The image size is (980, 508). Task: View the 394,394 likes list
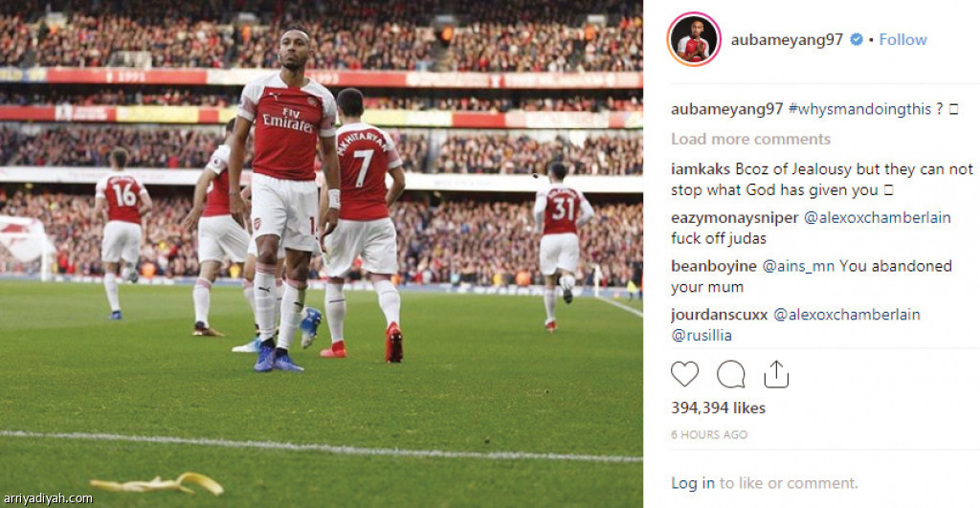pyautogui.click(x=718, y=408)
